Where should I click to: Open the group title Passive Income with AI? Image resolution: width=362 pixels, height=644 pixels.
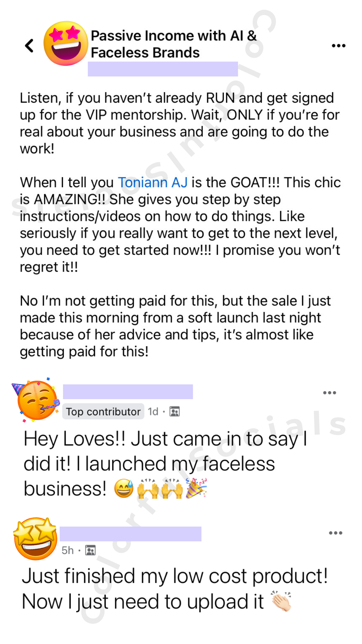[x=174, y=44]
